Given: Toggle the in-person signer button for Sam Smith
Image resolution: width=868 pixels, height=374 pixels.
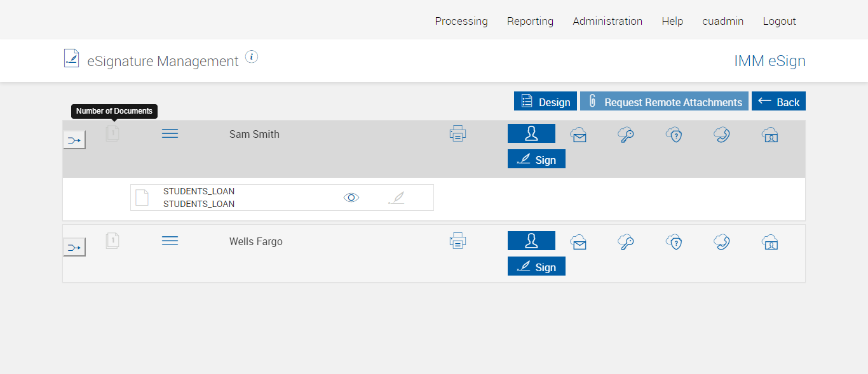Looking at the screenshot, I should pos(531,133).
